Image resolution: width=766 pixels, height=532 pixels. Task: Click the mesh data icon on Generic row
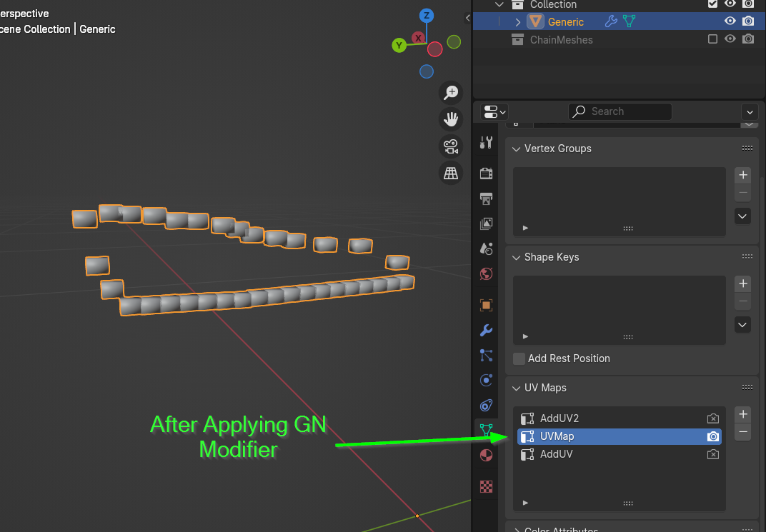pos(630,21)
